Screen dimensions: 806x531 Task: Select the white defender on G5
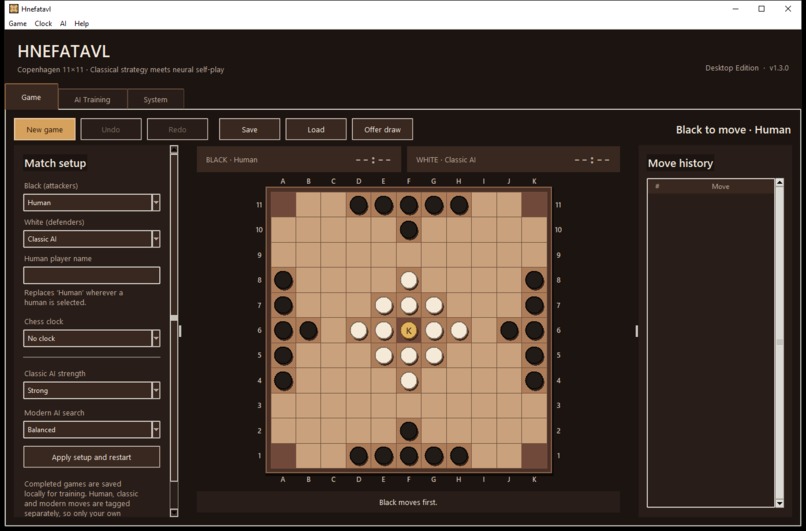[x=434, y=356]
